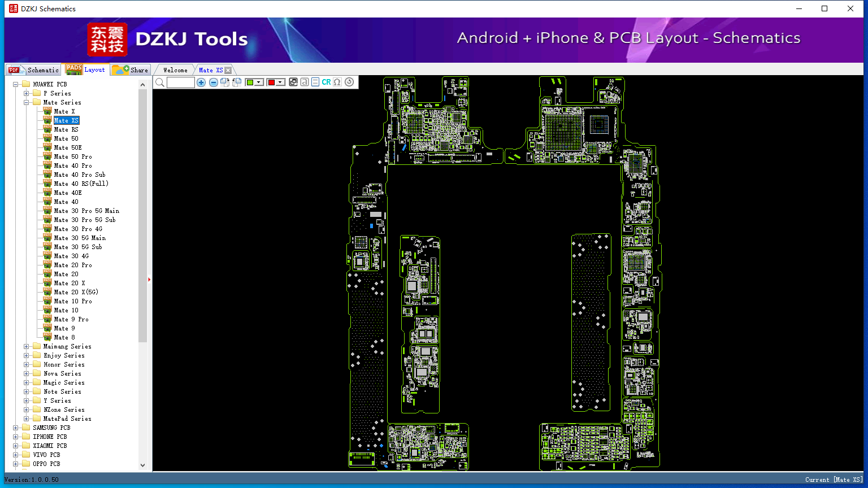Expand the IPHONE PCB node
Screen dimensions: 868x488
click(16, 437)
